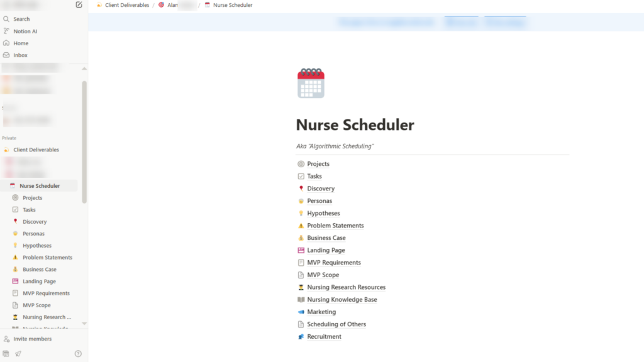Click hourglass icon beside Nursing Research Resources
644x362 pixels.
pos(301,287)
